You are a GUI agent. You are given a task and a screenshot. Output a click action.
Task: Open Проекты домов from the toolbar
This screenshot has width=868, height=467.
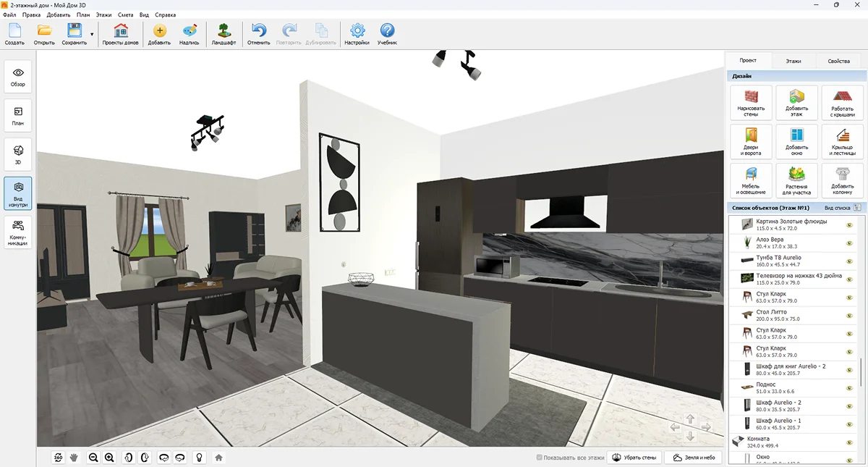(120, 34)
